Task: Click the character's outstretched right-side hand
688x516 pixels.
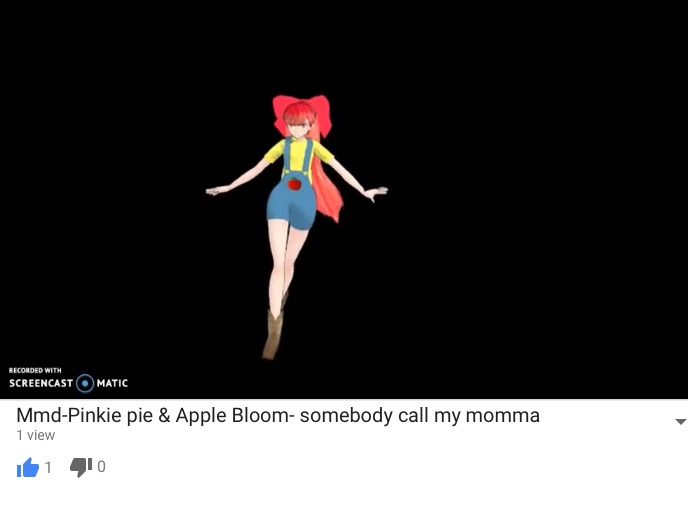Action: 376,193
